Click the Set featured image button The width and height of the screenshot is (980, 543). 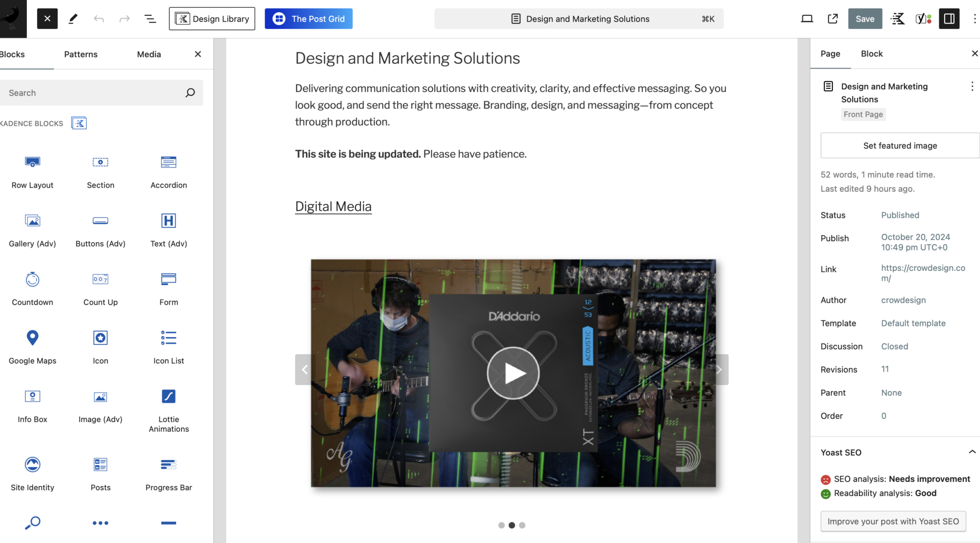click(900, 145)
